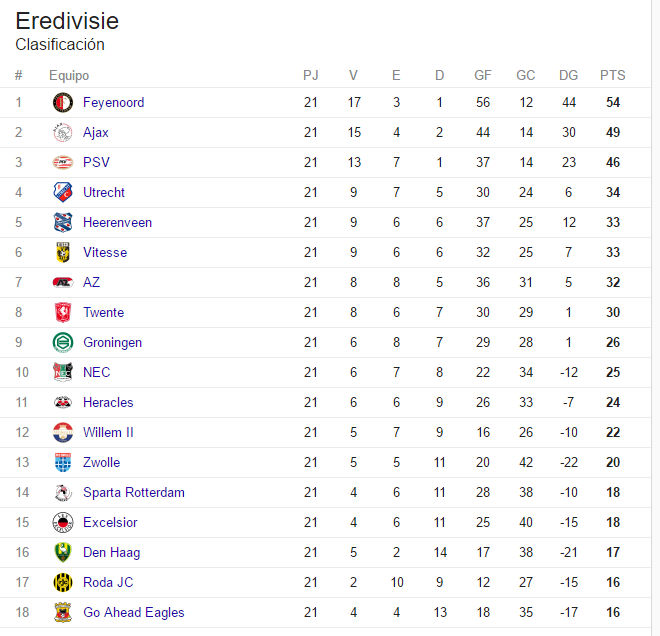Click the Vitesse club badge
Screen dimensions: 660x636
pos(63,252)
